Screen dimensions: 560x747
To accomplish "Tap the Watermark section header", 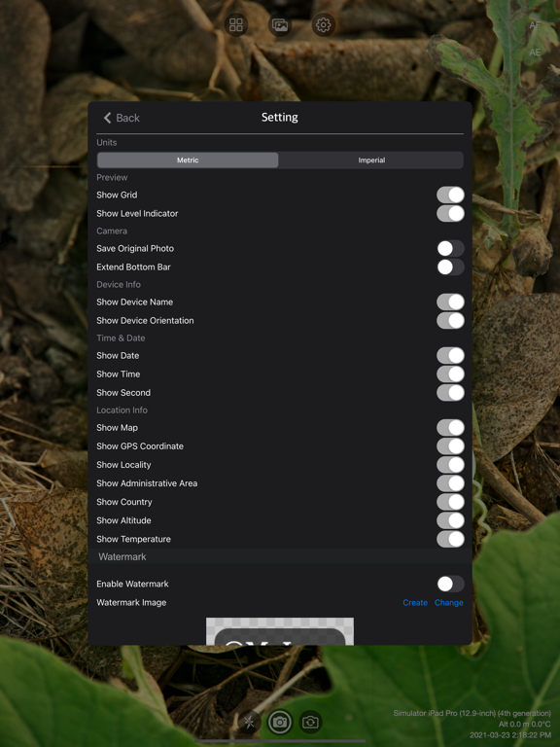I will pos(122,556).
